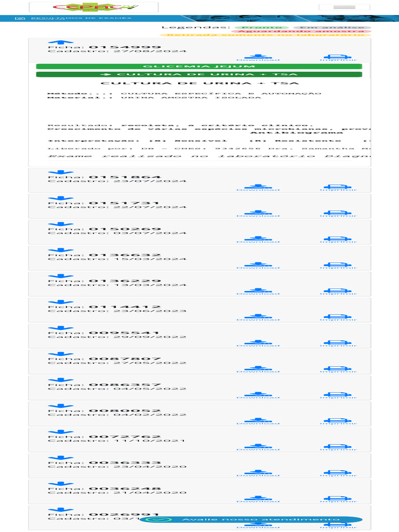
Task: Expand Ficha 0087807 details arrow
Action: coord(60,354)
